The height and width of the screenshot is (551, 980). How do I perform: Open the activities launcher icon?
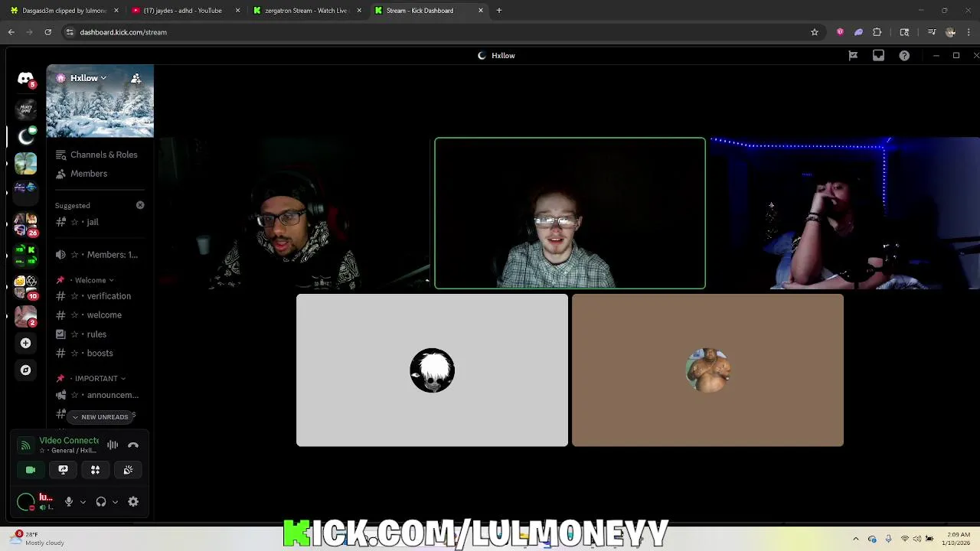[x=96, y=470]
